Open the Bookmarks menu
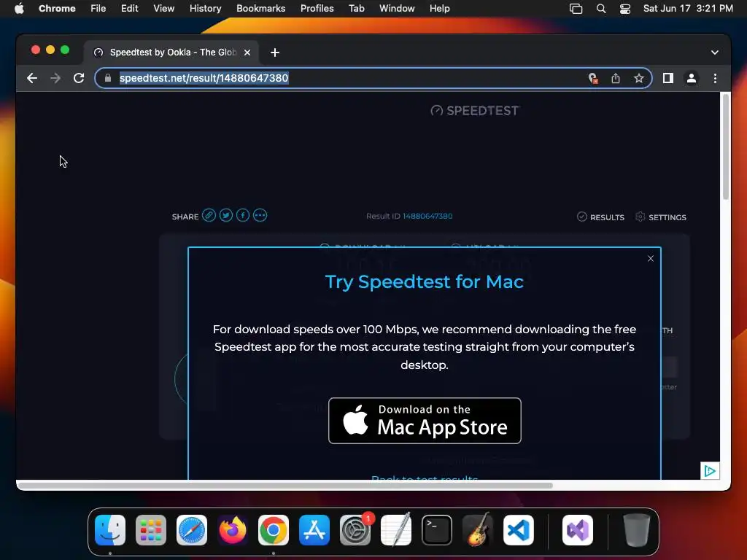This screenshot has height=560, width=747. [x=260, y=9]
